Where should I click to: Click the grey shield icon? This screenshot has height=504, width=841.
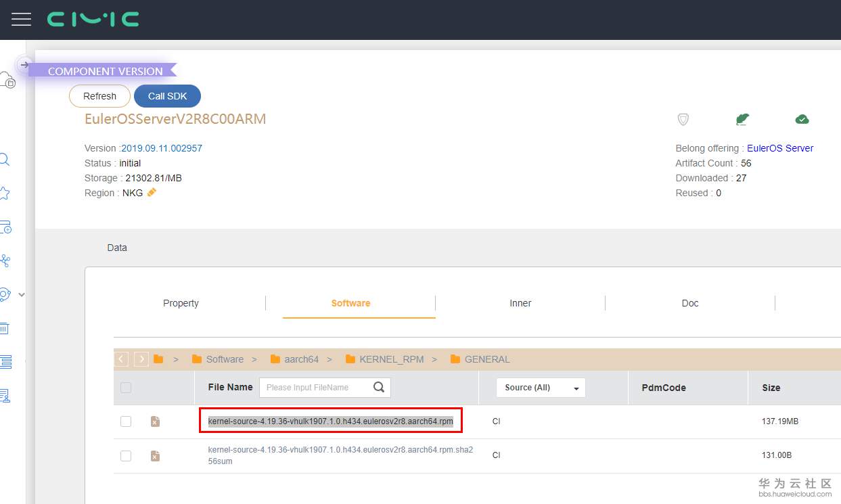tap(683, 120)
